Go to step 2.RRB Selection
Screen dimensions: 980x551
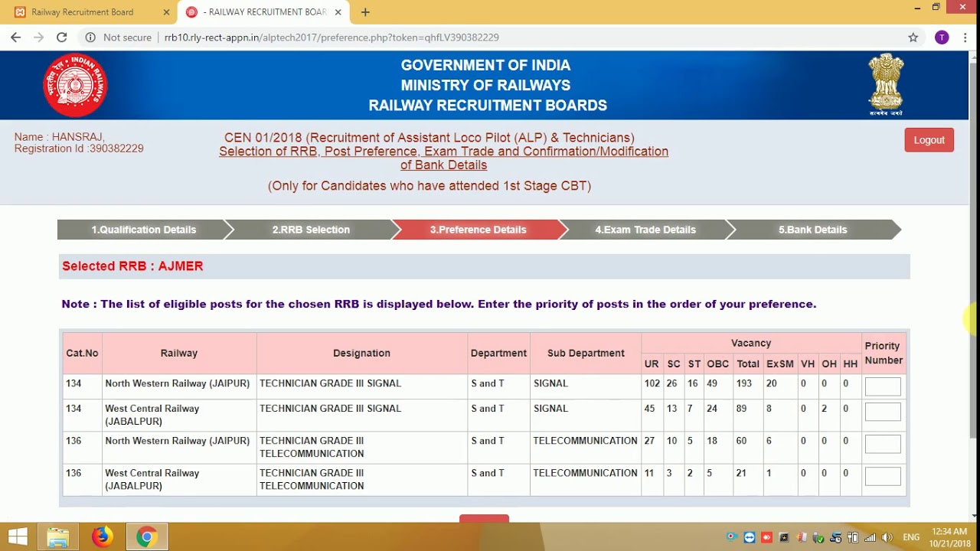311,230
